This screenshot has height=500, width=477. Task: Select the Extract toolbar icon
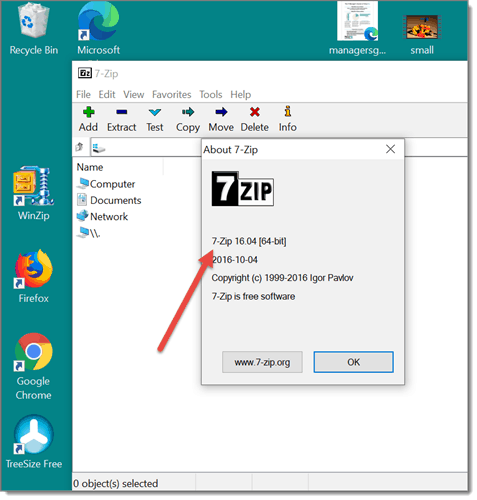pyautogui.click(x=122, y=112)
